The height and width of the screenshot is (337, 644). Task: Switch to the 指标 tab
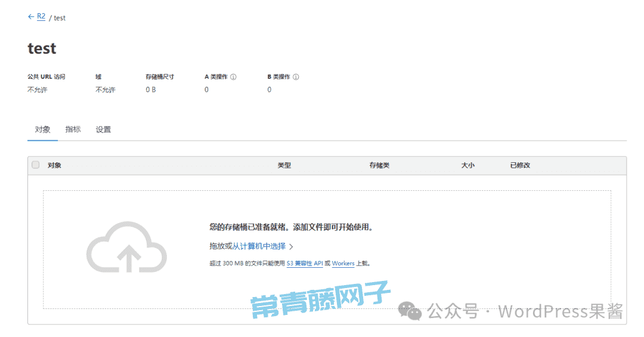pos(73,129)
